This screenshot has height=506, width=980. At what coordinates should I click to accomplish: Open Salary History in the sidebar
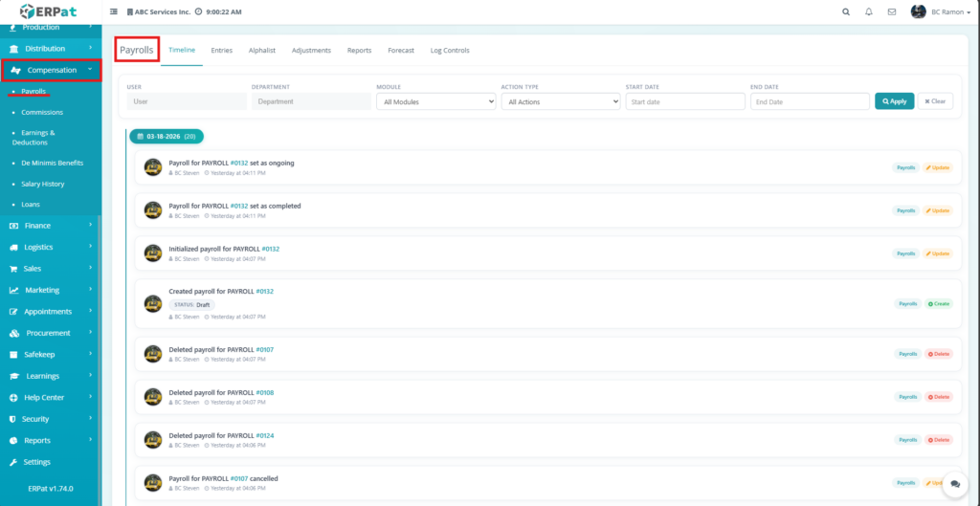[x=43, y=184]
